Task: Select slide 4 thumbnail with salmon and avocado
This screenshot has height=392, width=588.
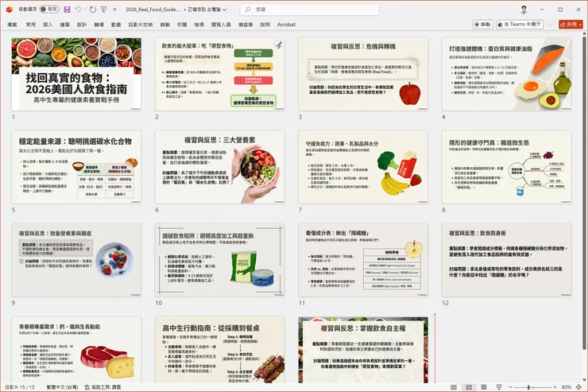Action: point(507,74)
